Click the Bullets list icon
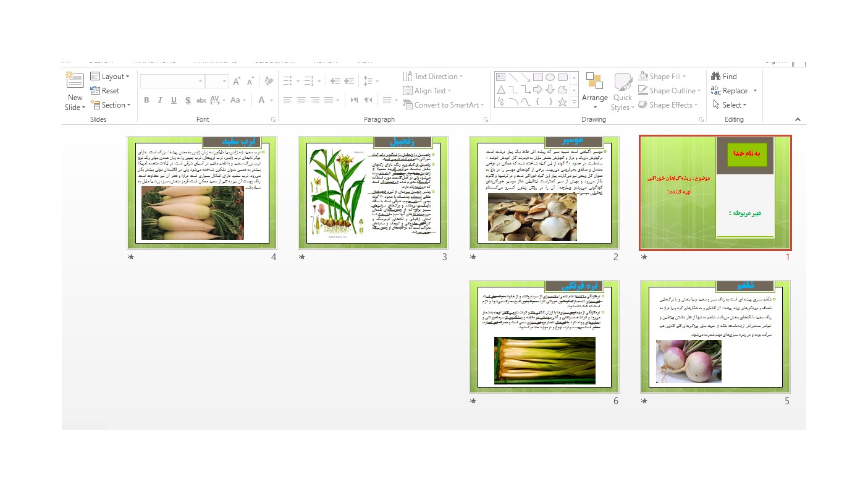Screen dimensions: 868x492 [289, 81]
